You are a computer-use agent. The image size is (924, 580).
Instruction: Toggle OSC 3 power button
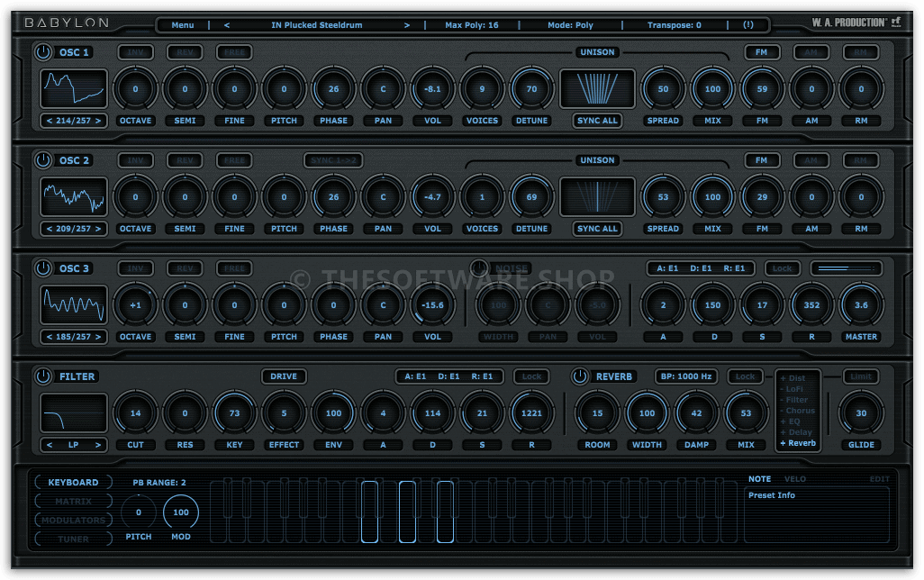point(43,268)
